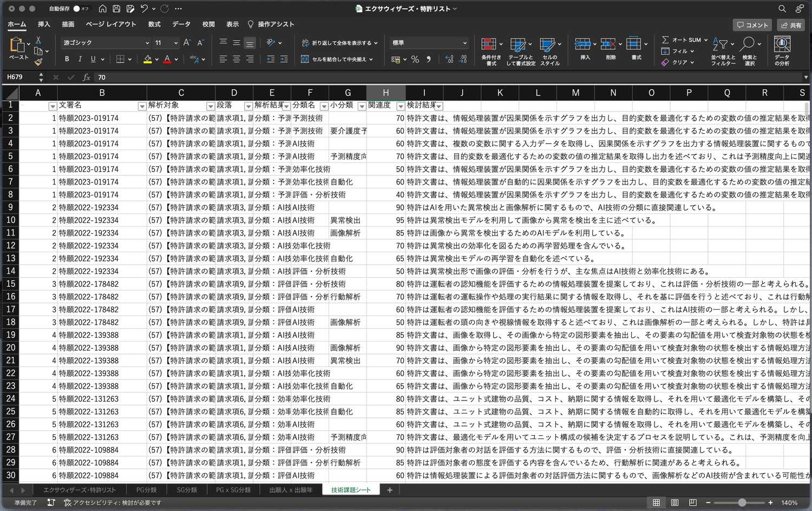Click the zoom slider handle
This screenshot has width=812, height=511.
pyautogui.click(x=742, y=503)
